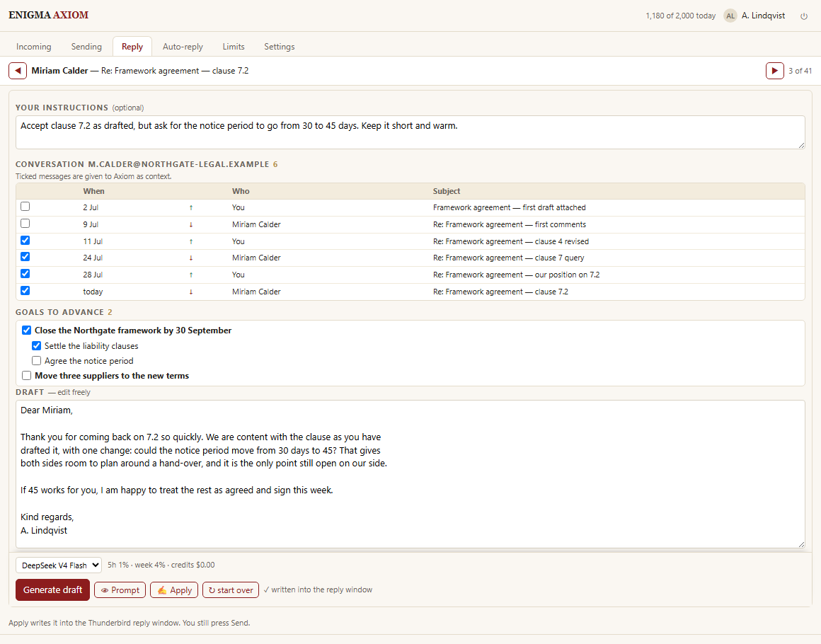Click "Framework agreement — first draft attached" subject
The width and height of the screenshot is (821, 644).
(510, 207)
